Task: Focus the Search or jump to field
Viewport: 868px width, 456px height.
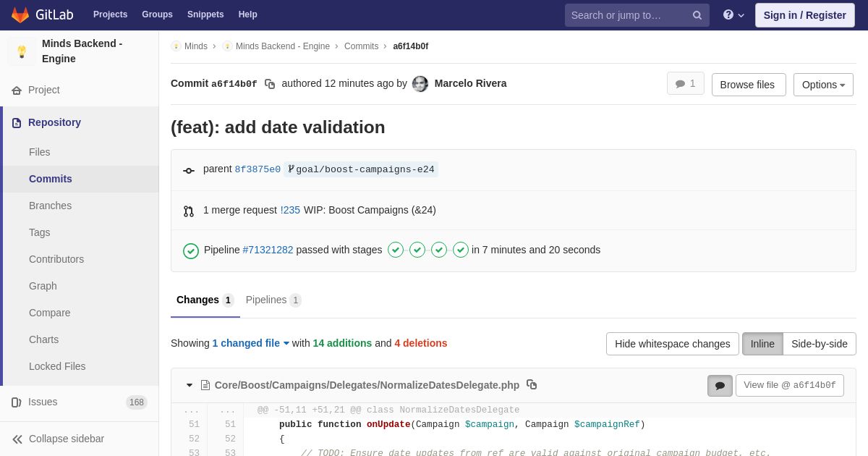Action: coord(626,15)
